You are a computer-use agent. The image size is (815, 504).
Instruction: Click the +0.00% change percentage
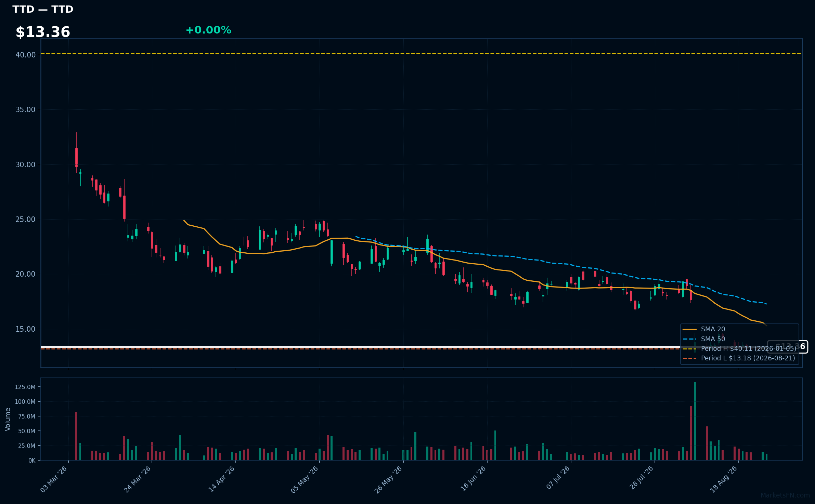[x=208, y=30]
